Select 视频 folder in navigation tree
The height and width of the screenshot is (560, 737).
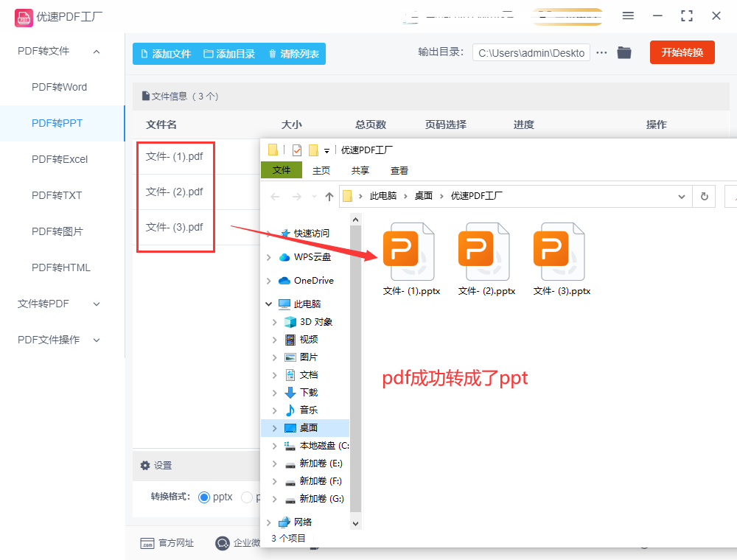point(301,339)
